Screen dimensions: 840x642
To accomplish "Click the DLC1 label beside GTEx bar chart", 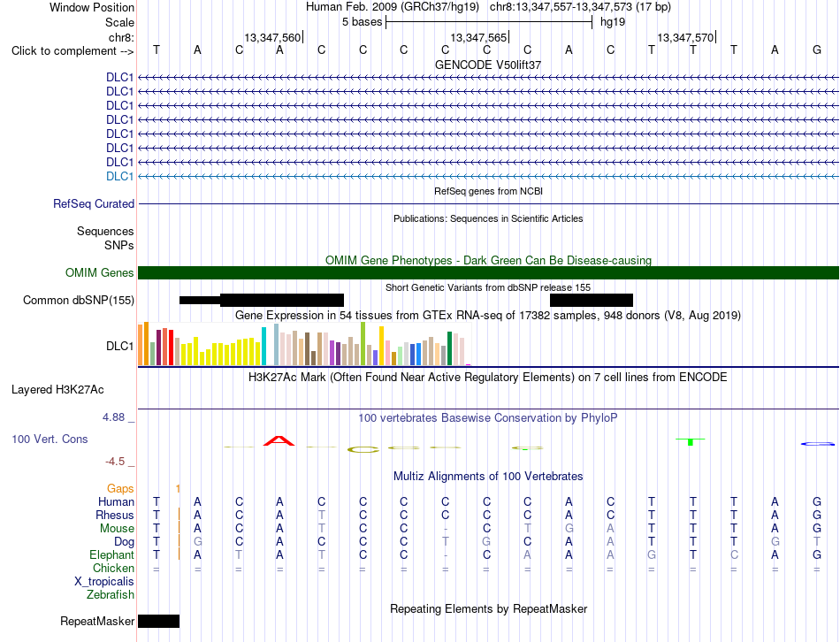I will [119, 346].
